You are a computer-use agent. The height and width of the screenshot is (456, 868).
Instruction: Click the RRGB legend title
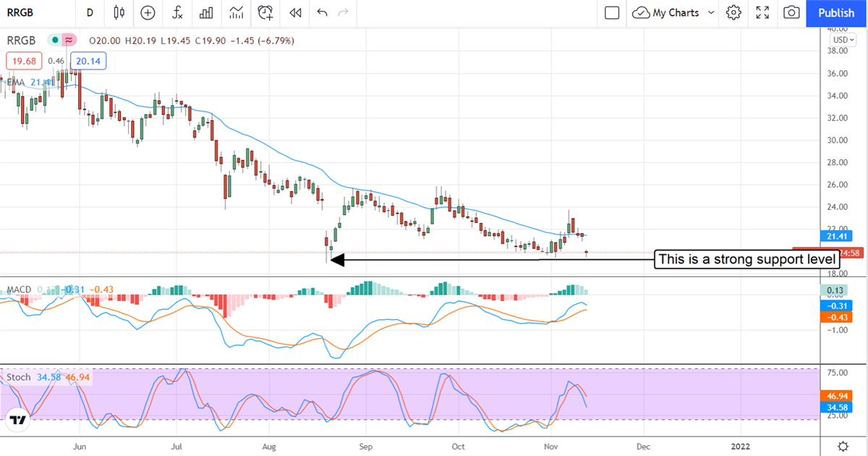[x=22, y=41]
